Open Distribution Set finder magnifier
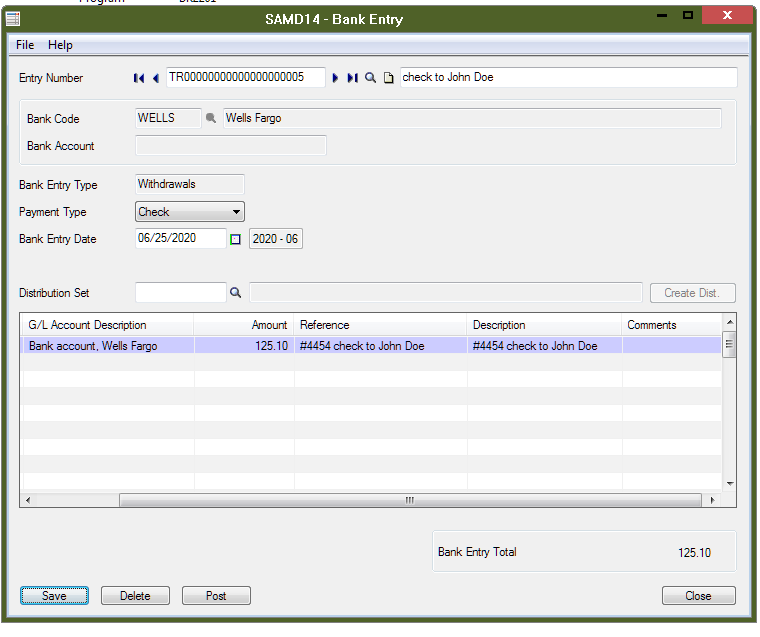 pyautogui.click(x=236, y=293)
